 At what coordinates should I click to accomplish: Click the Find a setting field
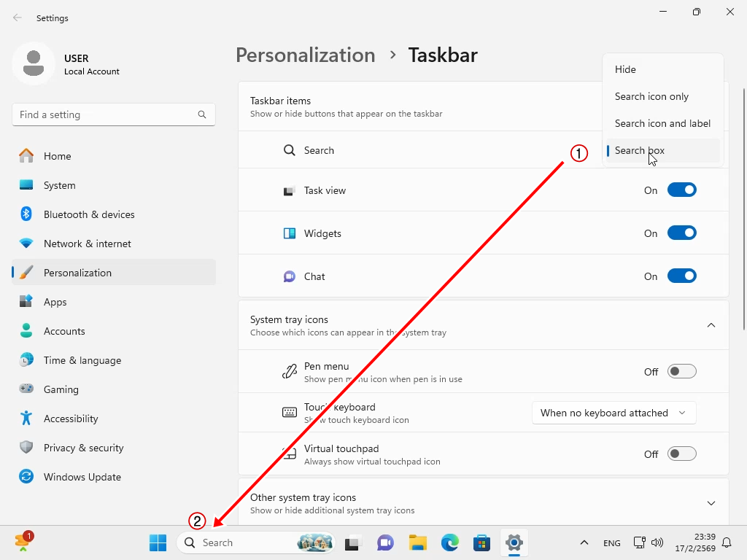pos(106,114)
